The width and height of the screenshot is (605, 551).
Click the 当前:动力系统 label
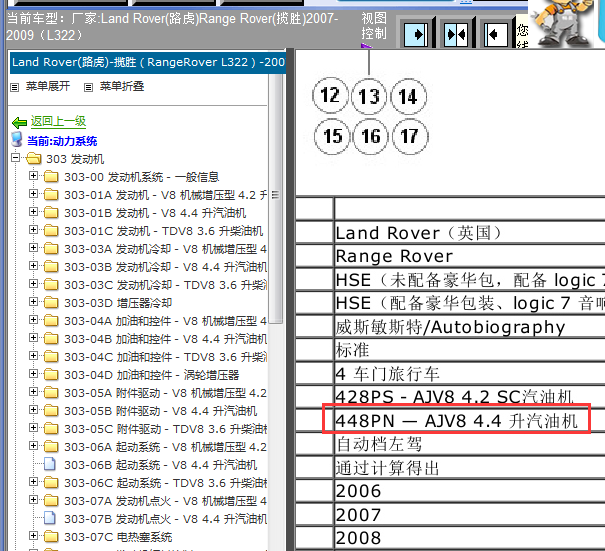pyautogui.click(x=62, y=141)
